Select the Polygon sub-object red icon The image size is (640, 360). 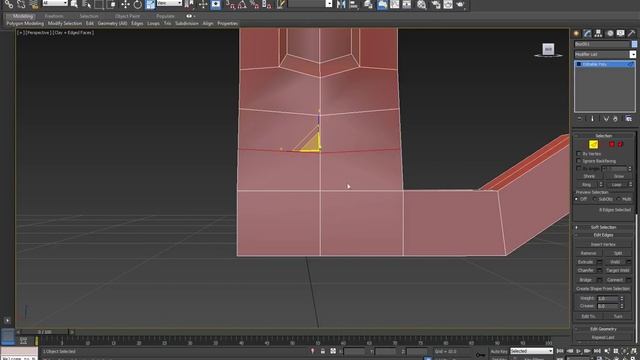[611, 144]
